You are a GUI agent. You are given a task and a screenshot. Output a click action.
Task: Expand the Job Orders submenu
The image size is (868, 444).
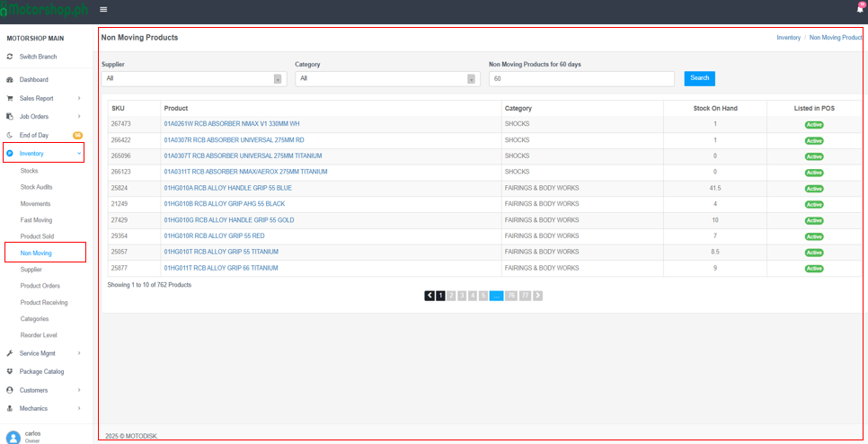pos(79,117)
